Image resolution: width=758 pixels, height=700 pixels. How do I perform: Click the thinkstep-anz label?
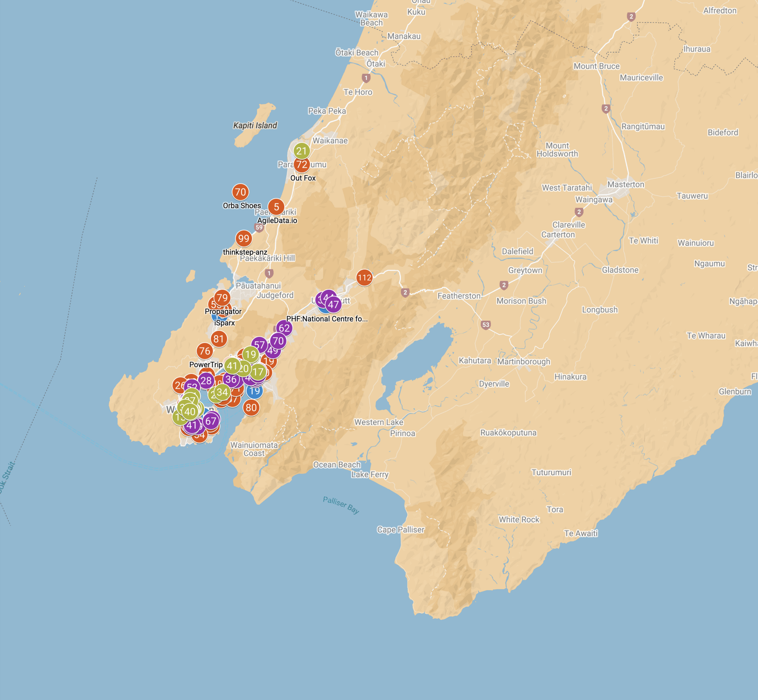point(245,252)
